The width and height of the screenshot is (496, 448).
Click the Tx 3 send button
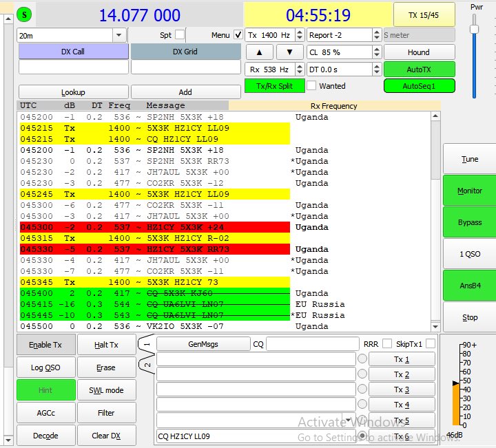point(402,390)
